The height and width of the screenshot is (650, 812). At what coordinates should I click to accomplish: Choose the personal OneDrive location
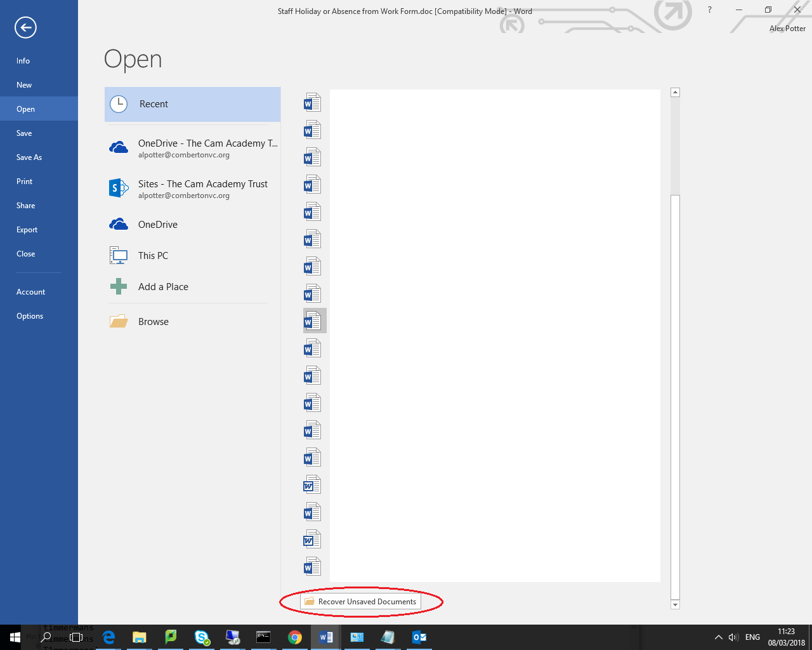pyautogui.click(x=192, y=225)
